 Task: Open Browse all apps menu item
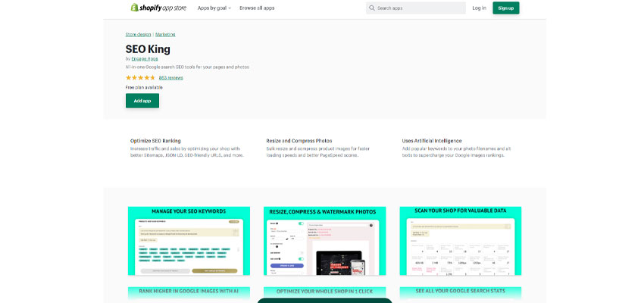pyautogui.click(x=257, y=8)
